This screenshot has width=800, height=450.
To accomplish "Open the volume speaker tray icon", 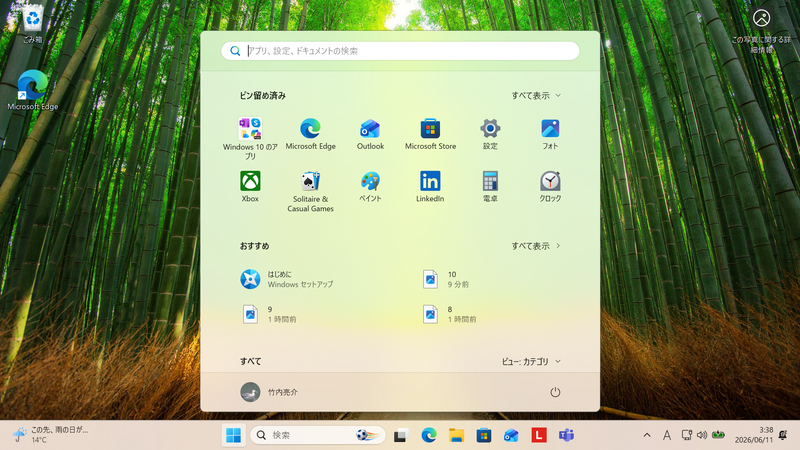I will point(702,435).
